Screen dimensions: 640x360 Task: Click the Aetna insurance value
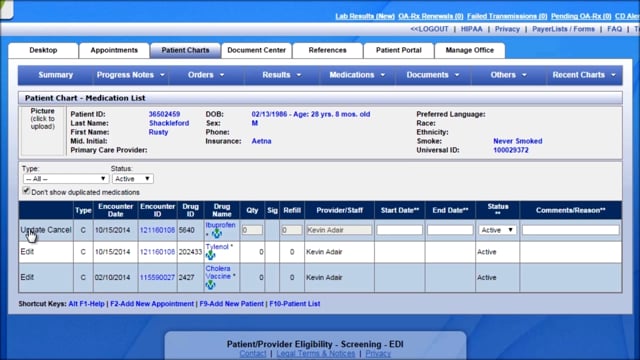[261, 141]
